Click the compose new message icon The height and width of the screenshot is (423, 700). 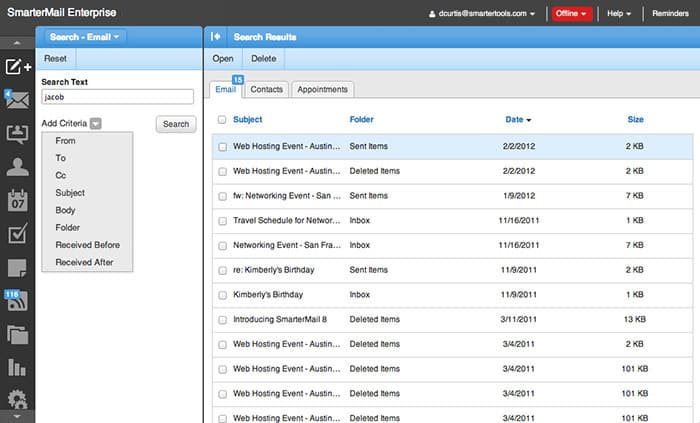pos(18,67)
